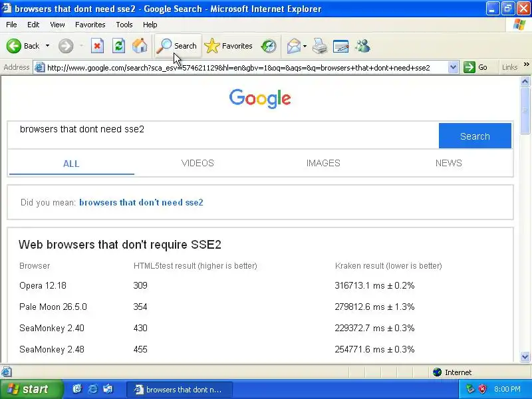The height and width of the screenshot is (399, 532).
Task: Click the '254771.6 ms ± 0.3%' value
Action: point(374,350)
